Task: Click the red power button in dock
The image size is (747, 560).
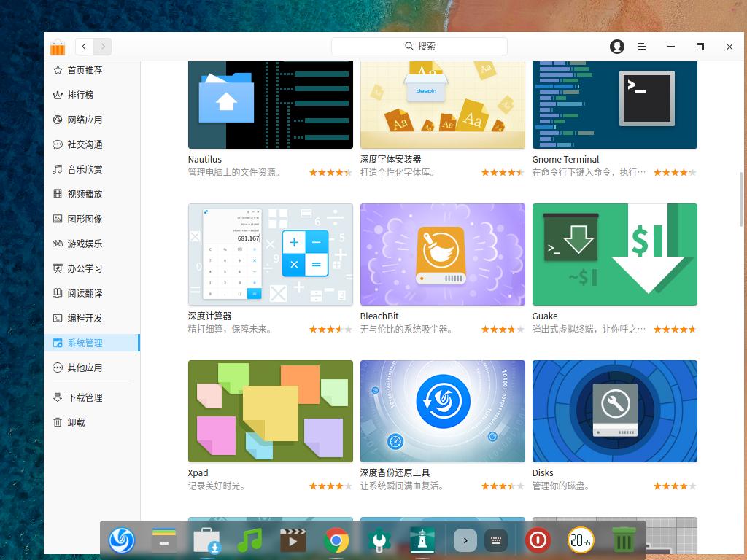Action: point(538,540)
